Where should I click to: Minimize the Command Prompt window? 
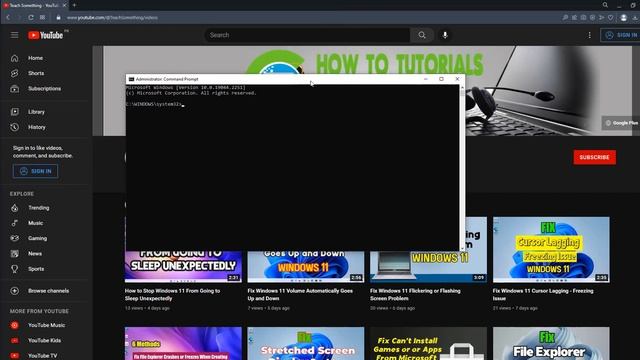pyautogui.click(x=426, y=79)
